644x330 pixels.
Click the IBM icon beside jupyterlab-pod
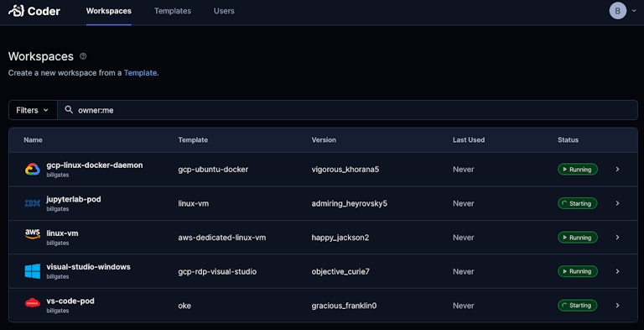click(x=33, y=203)
